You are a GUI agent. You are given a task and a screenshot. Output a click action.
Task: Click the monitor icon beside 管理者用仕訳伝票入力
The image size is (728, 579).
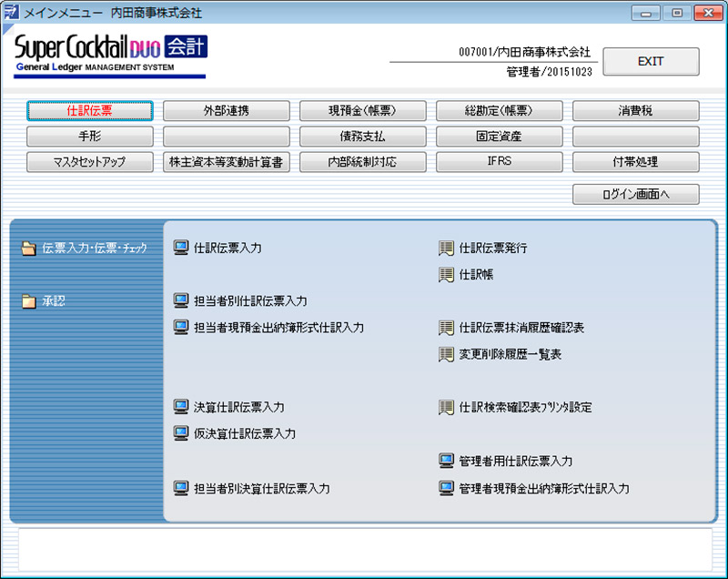pyautogui.click(x=446, y=461)
